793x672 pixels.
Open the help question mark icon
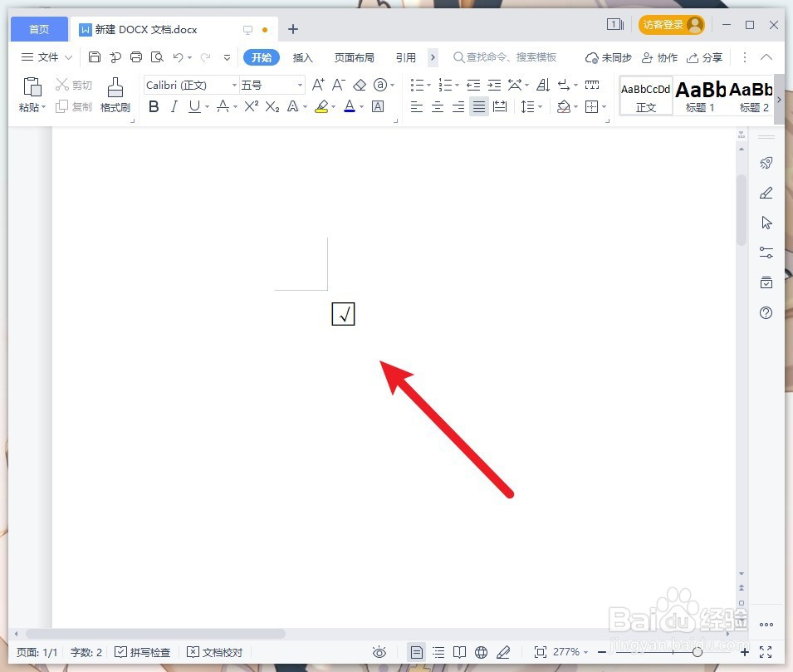click(x=766, y=312)
